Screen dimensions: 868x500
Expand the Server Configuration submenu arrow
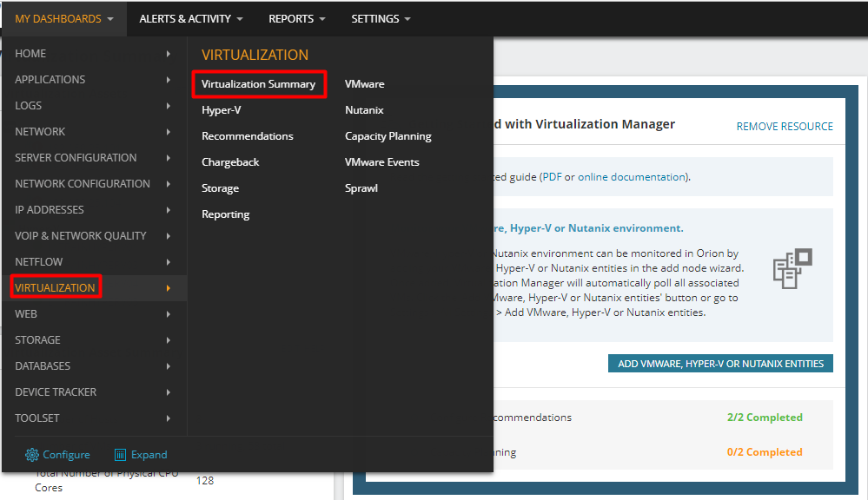(x=169, y=158)
